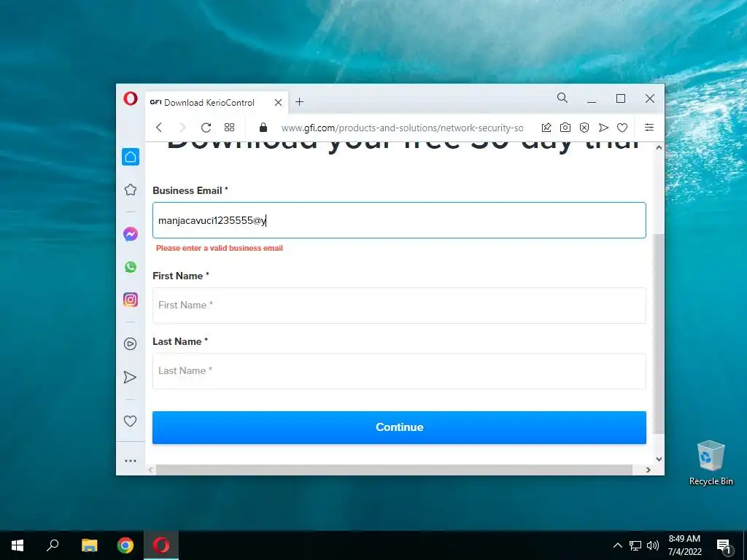
Task: Click the address bar URL
Action: coord(402,128)
